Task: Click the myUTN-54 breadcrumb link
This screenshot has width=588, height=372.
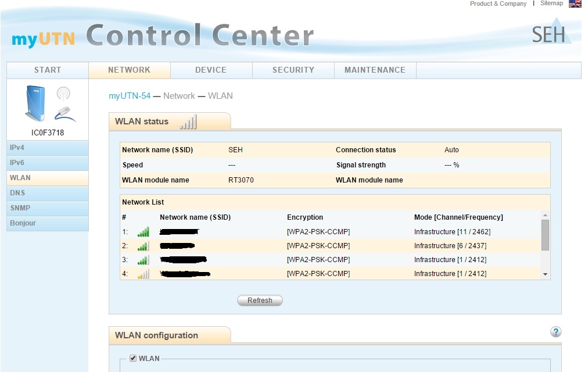Action: (x=130, y=96)
